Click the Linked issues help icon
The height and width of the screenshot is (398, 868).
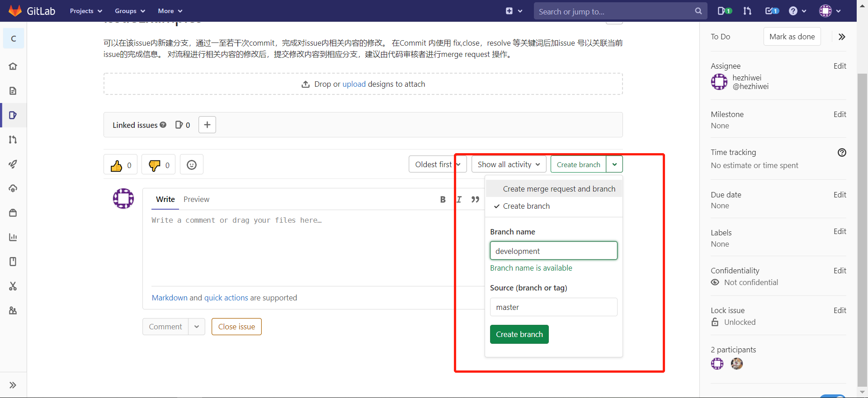coord(163,125)
